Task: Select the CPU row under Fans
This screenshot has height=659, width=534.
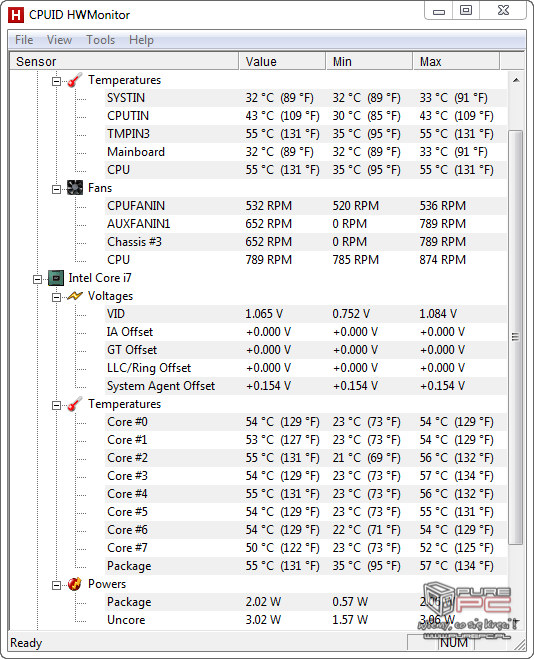Action: pos(305,260)
